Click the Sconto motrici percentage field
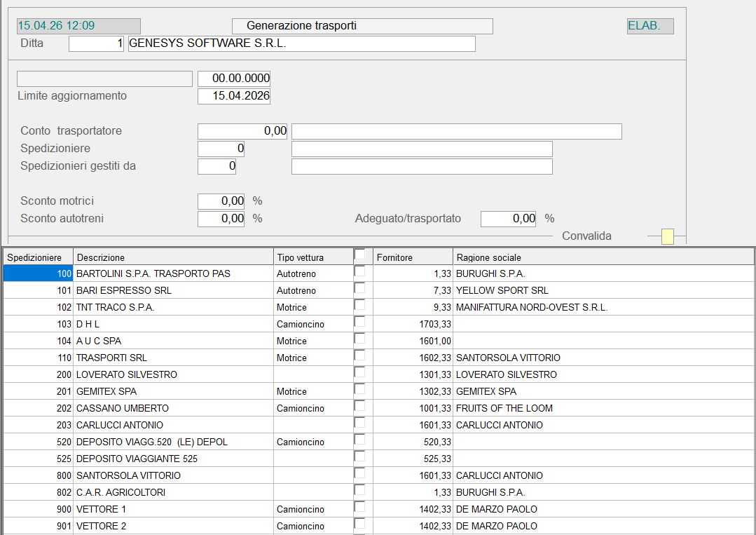This screenshot has height=535, width=756. pos(221,201)
